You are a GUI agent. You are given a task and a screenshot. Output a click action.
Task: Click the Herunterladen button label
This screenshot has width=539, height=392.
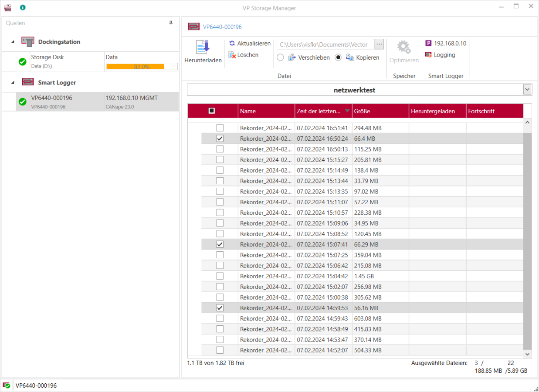203,60
